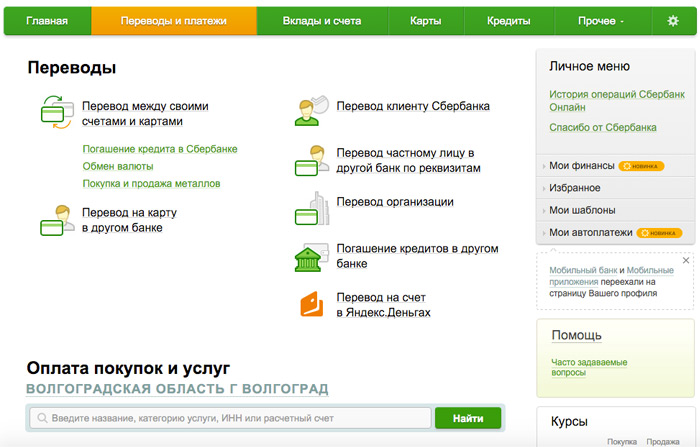Viewport: 700px width, 447px height.
Task: Open Часто задаваемые вопросы link
Action: pyautogui.click(x=589, y=367)
